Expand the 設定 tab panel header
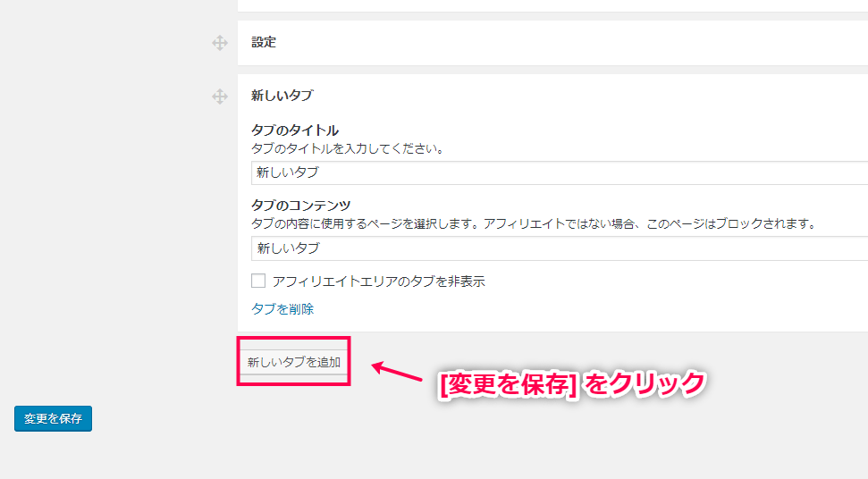Viewport: 868px width, 479px height. pyautogui.click(x=552, y=43)
